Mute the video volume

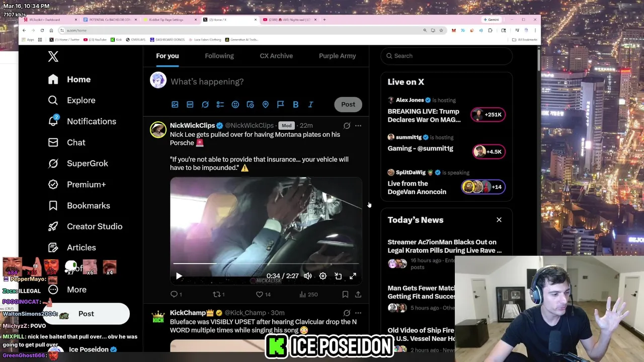(x=307, y=276)
